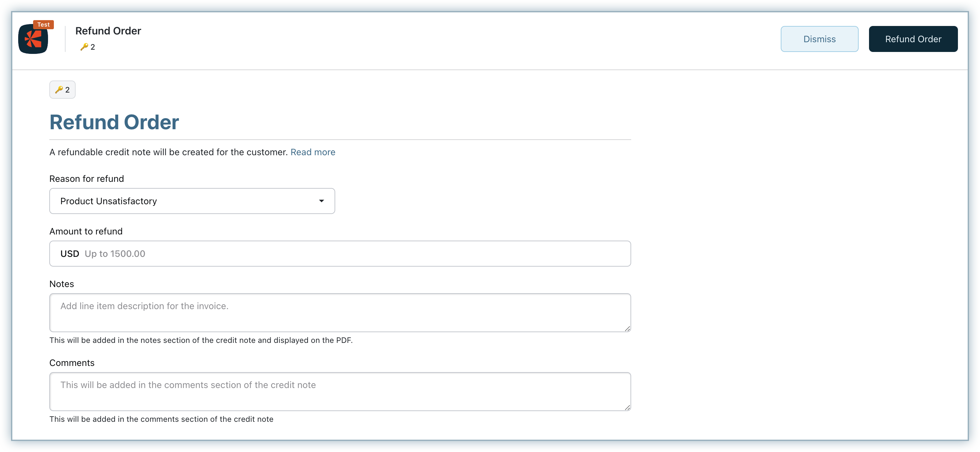Click the large Refund Order page heading
The height and width of the screenshot is (452, 980).
tap(114, 122)
